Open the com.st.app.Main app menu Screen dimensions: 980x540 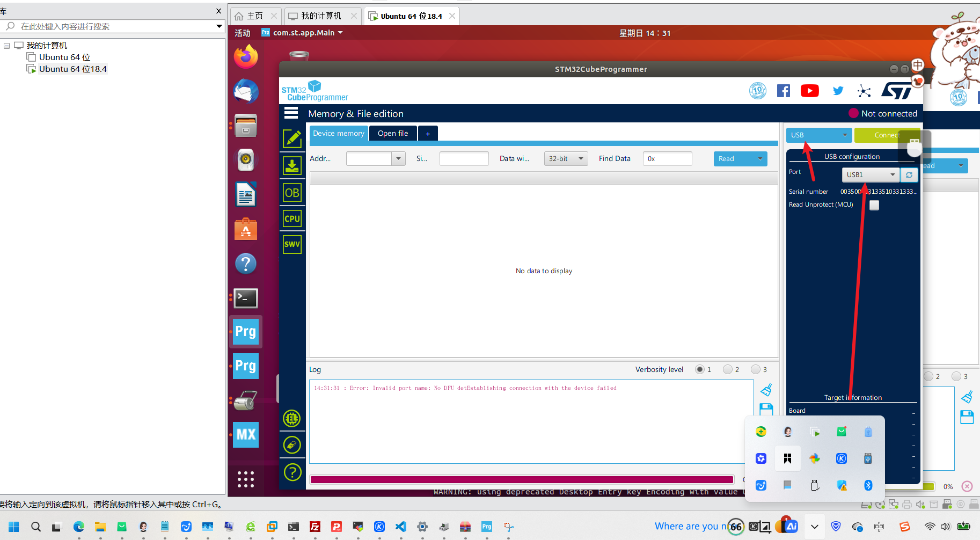pos(302,33)
